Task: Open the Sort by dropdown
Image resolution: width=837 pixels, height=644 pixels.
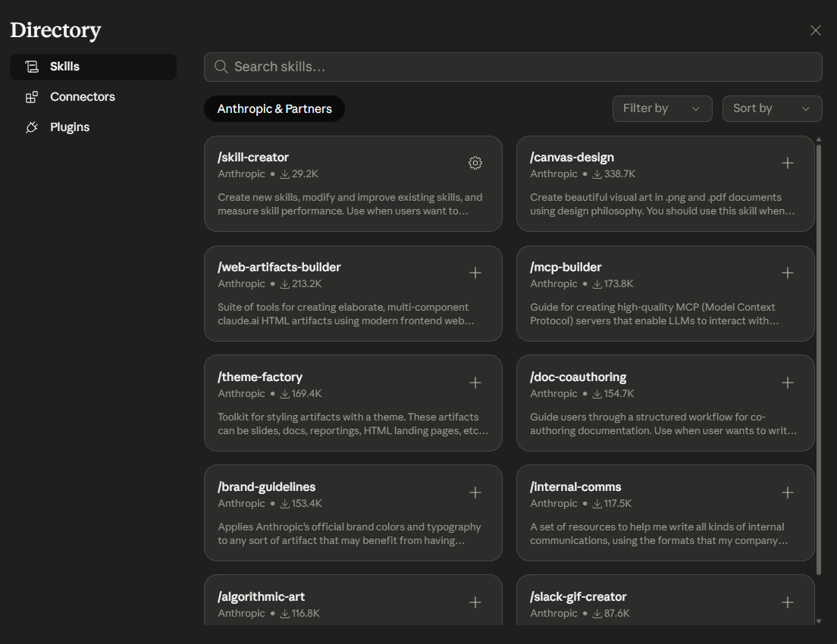Action: click(x=772, y=108)
